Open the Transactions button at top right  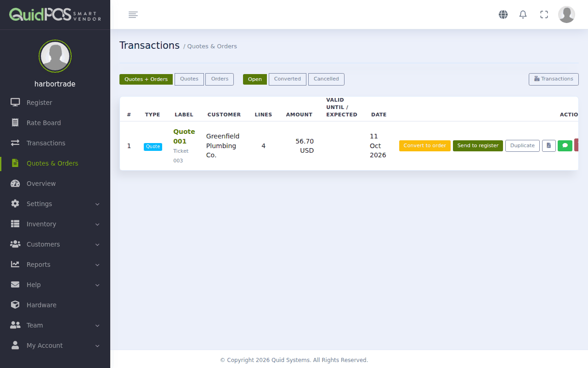554,79
